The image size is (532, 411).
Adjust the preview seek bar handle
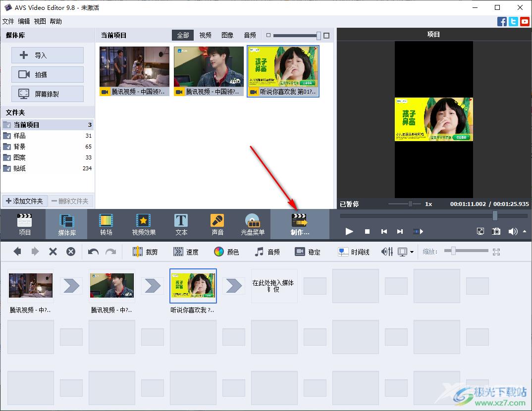click(495, 215)
